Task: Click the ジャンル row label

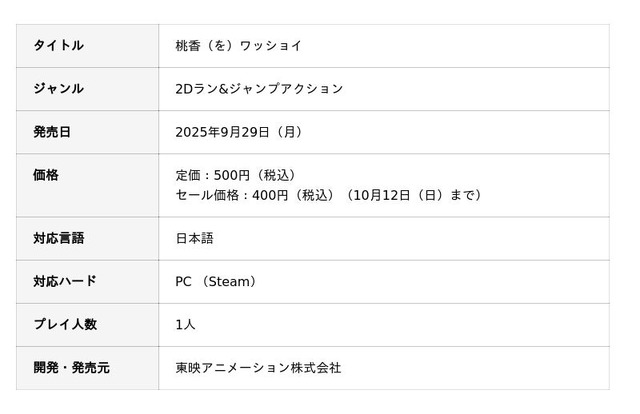Action: click(58, 89)
